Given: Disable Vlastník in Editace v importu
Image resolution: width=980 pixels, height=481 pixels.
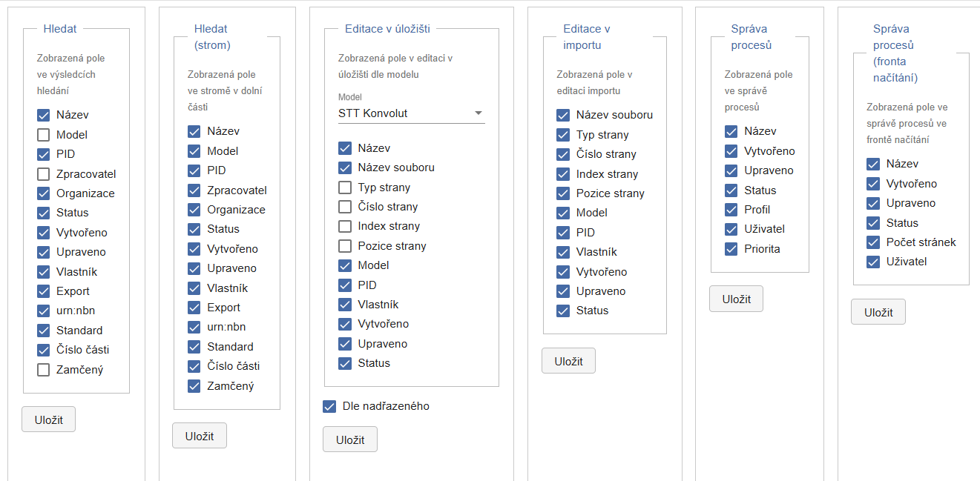Looking at the screenshot, I should pos(563,252).
